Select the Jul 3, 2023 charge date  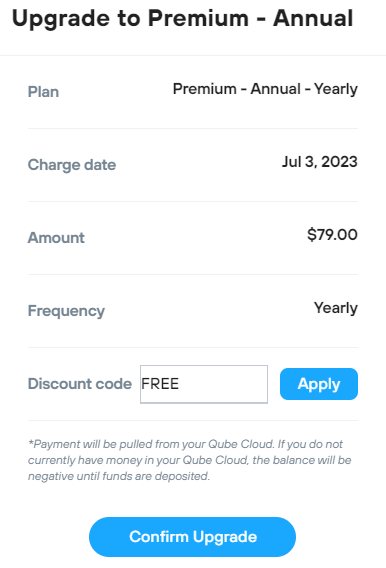pos(320,162)
